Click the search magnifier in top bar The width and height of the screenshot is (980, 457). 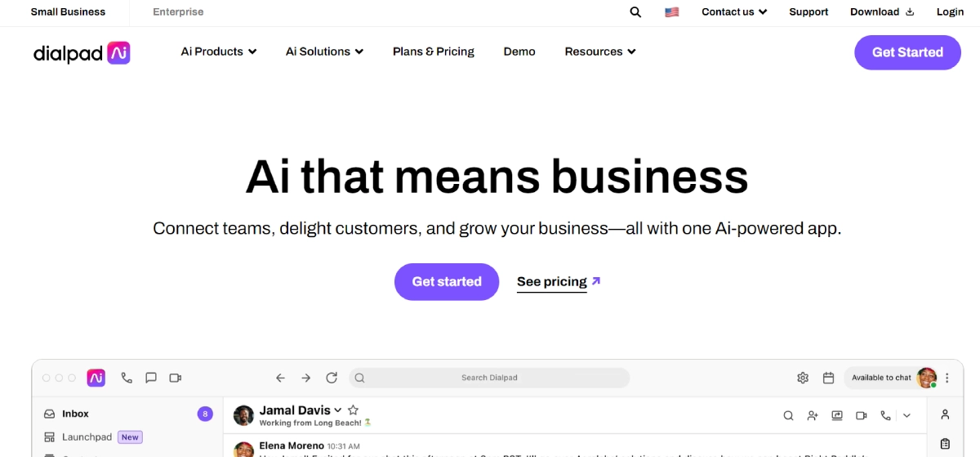point(635,12)
